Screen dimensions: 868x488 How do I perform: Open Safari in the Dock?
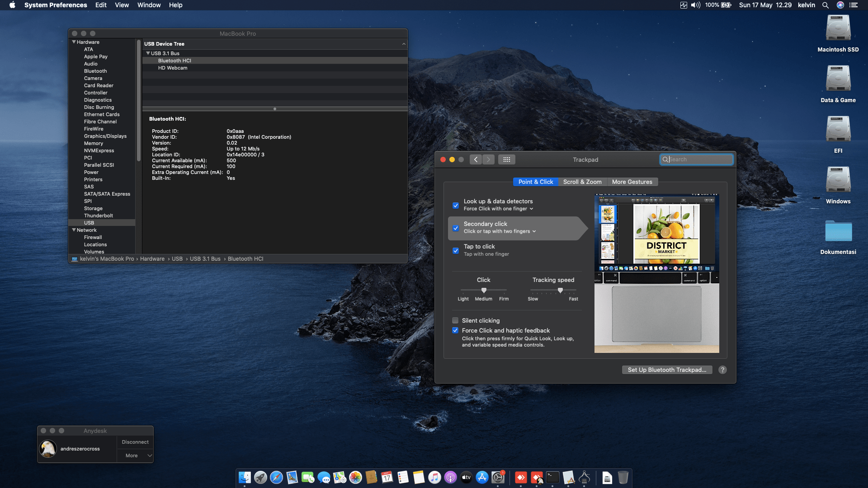point(276,477)
